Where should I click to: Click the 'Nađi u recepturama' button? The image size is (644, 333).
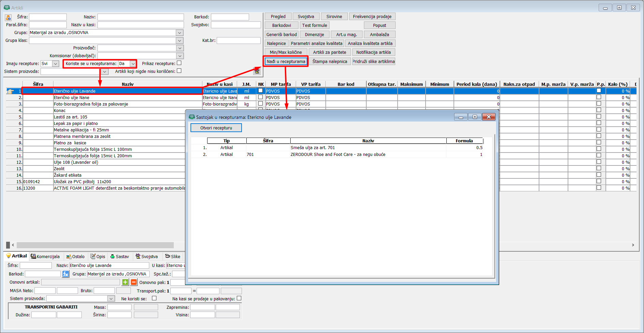pos(286,62)
